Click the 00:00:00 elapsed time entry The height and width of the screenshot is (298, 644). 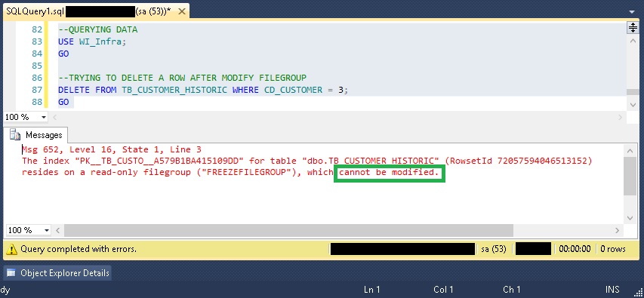pos(575,249)
